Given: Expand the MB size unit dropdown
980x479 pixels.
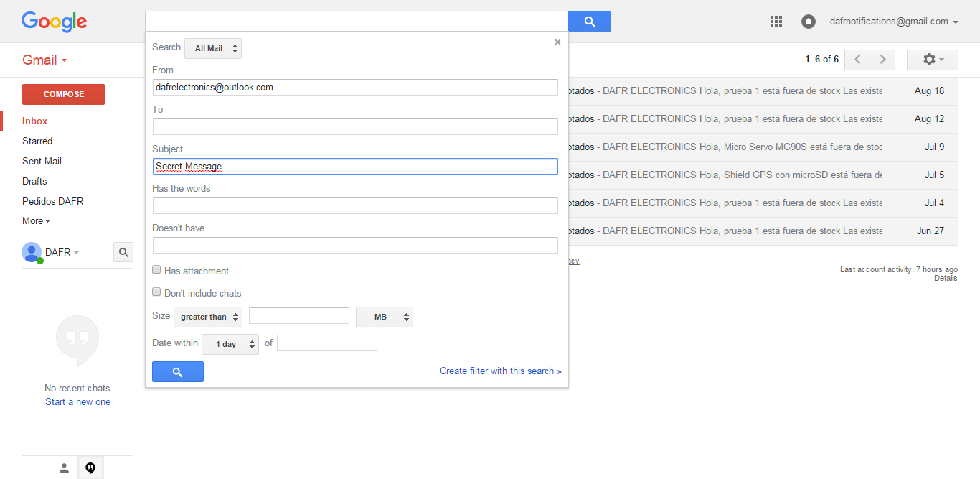Looking at the screenshot, I should coord(385,317).
